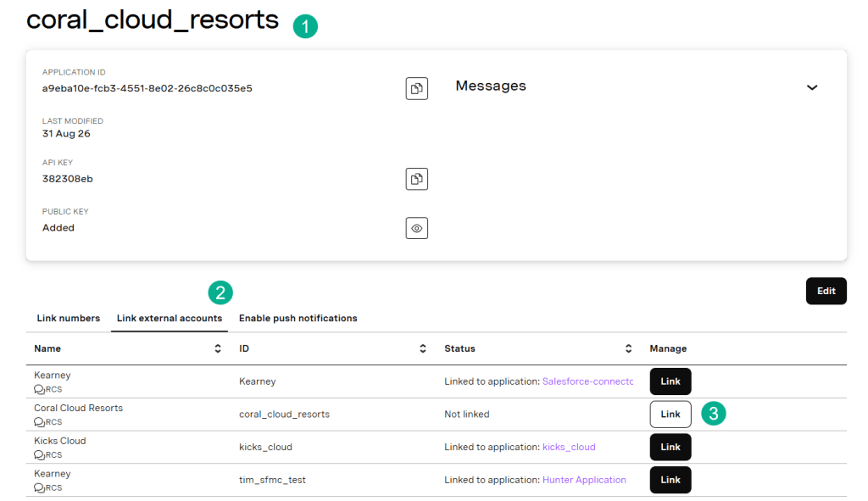The width and height of the screenshot is (868, 501).
Task: Select application ID text a9eba10e-fcb3-4551-8e02-26c8c0c035e5
Action: tap(147, 88)
